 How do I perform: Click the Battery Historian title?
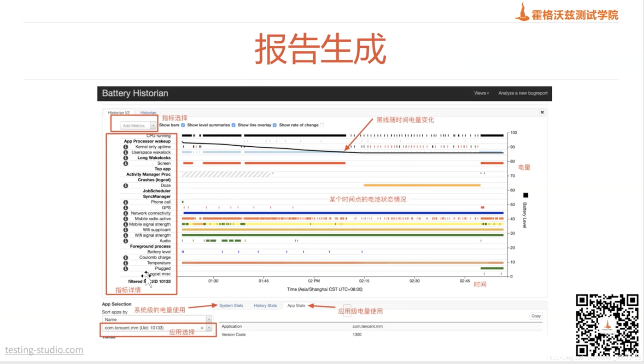pos(135,93)
